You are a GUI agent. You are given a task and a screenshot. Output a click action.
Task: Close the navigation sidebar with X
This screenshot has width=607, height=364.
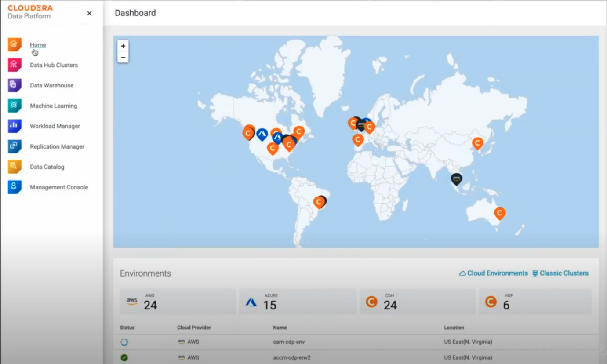coord(89,13)
